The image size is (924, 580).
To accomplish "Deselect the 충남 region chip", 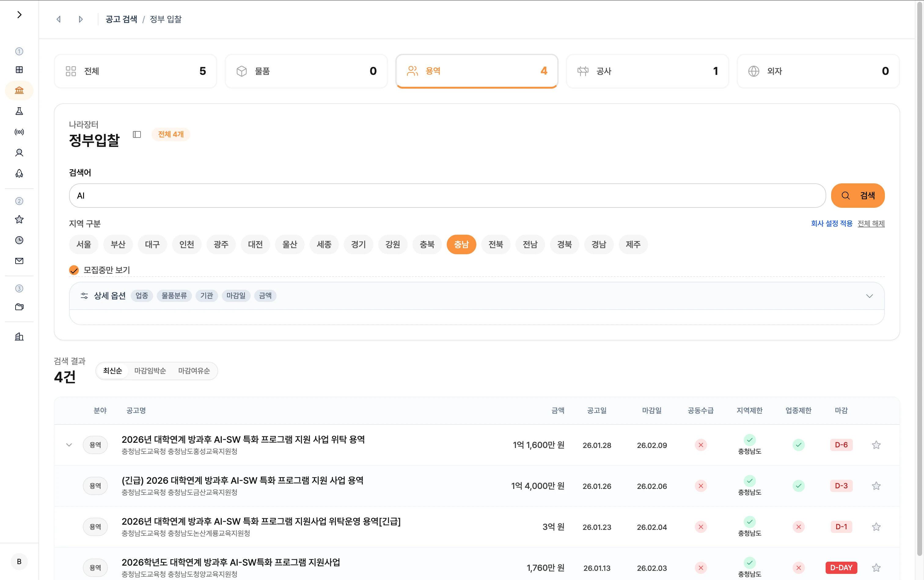I will click(461, 244).
